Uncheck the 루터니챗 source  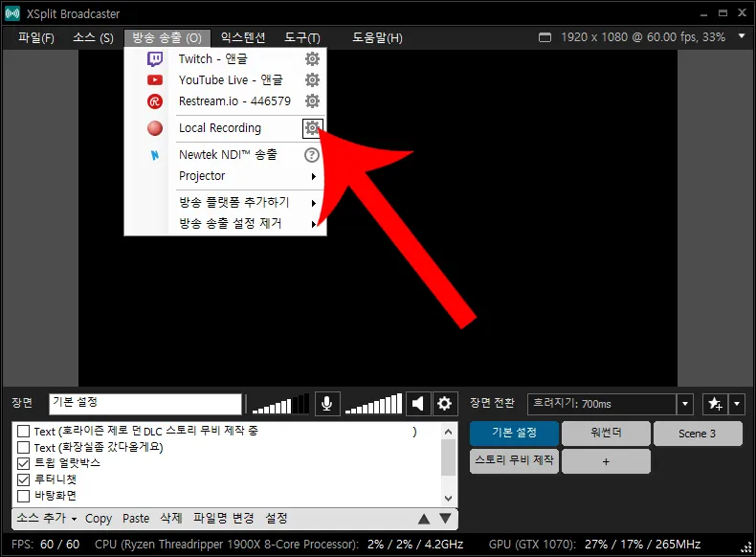click(23, 479)
